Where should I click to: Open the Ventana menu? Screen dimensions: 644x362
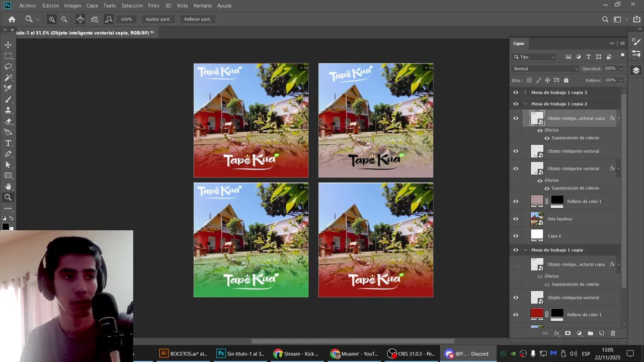coord(202,6)
